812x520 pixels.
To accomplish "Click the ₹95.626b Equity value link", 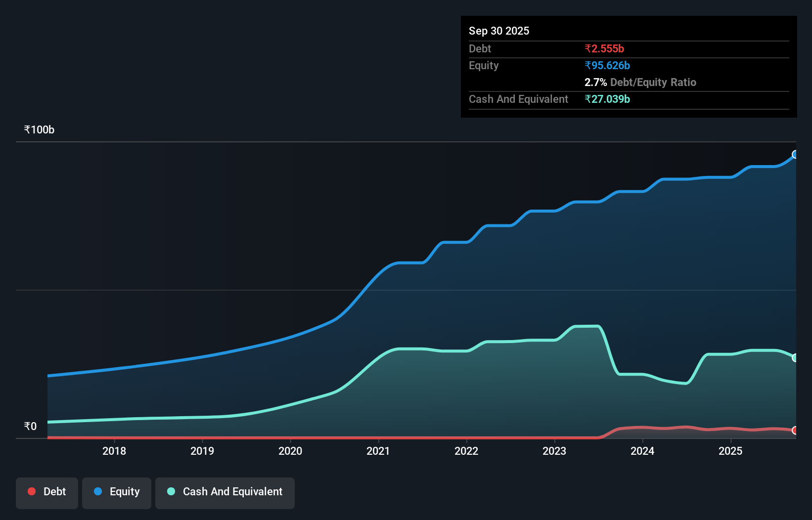I will [x=607, y=65].
